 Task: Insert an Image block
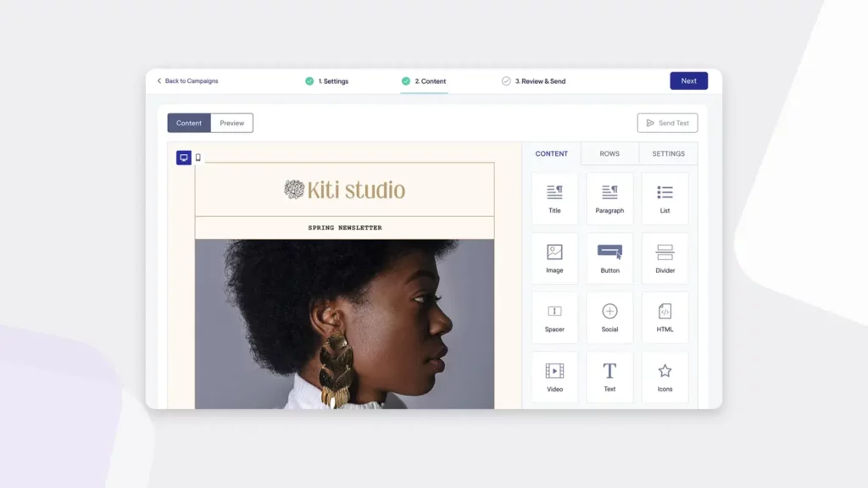[554, 258]
